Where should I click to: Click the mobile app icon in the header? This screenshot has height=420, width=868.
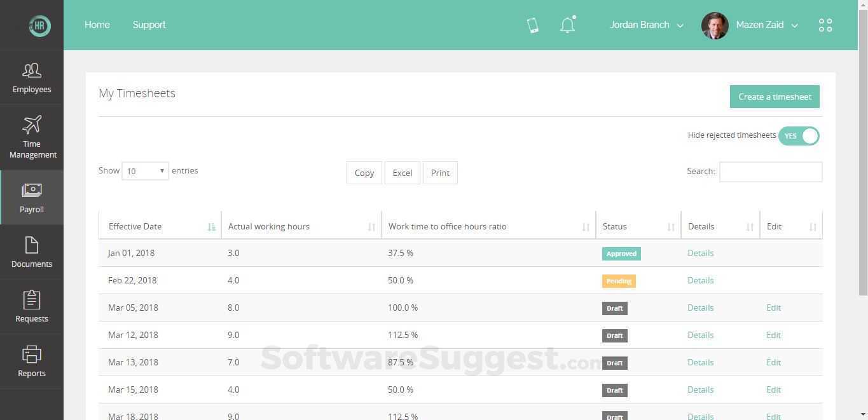[532, 25]
